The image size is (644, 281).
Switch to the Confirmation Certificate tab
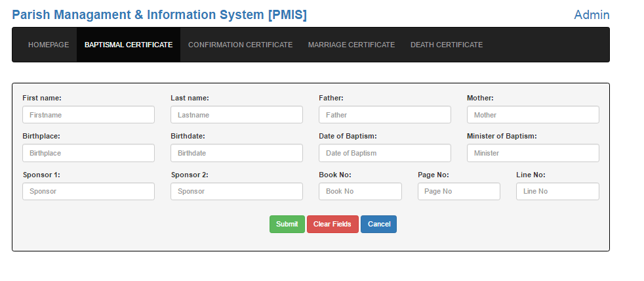(240, 45)
